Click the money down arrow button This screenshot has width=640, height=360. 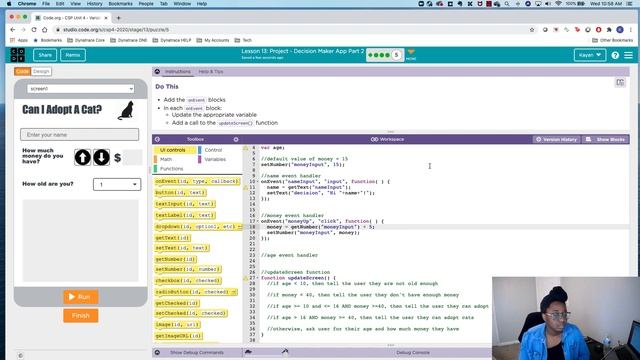pos(101,157)
